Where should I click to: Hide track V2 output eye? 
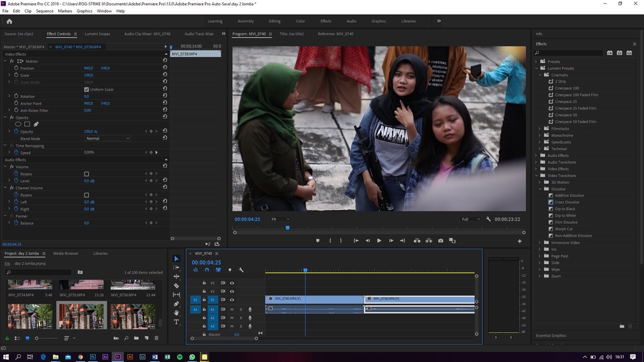(232, 292)
